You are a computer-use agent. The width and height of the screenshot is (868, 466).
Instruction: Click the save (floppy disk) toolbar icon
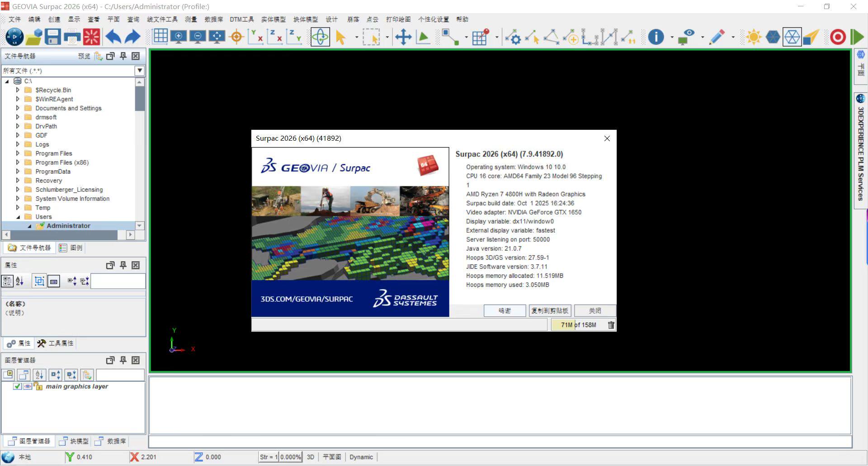(52, 37)
